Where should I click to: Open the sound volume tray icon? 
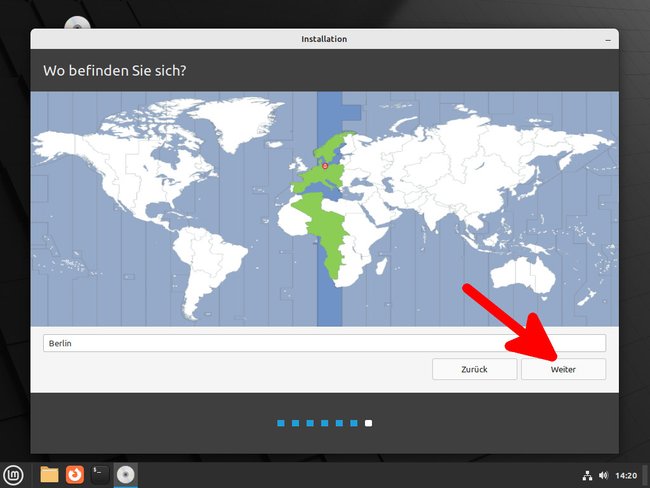point(603,476)
